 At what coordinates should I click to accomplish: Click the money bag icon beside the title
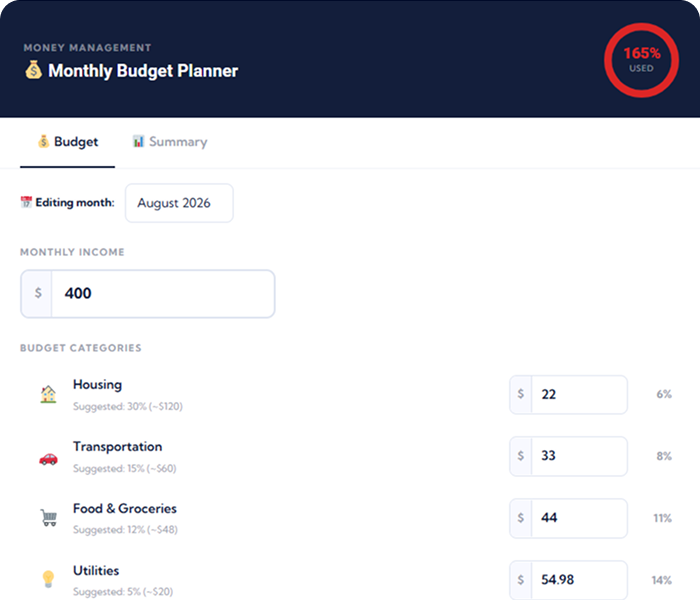pos(33,70)
